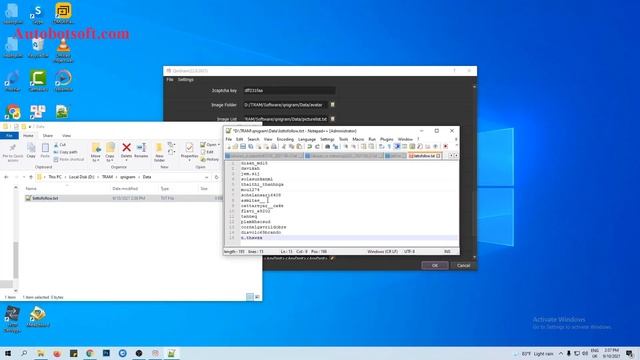
Task: Switch Explorer to large icons view toggle
Action: pos(257,297)
